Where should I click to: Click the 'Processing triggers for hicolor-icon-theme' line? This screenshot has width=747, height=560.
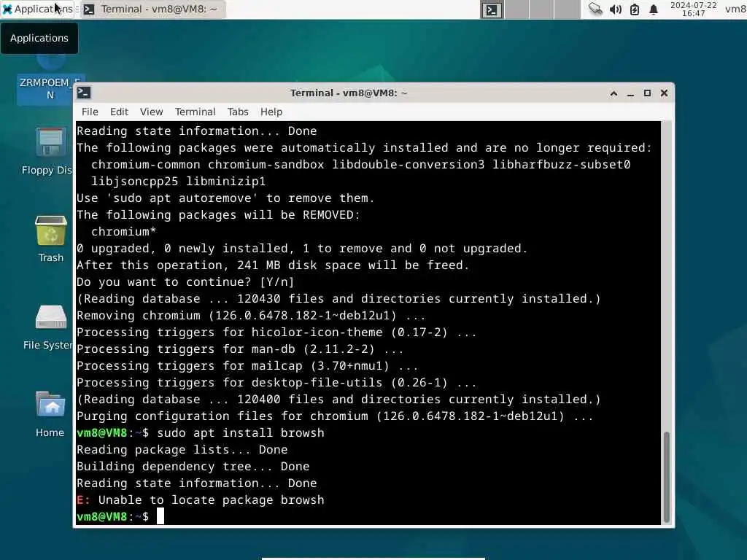click(276, 332)
